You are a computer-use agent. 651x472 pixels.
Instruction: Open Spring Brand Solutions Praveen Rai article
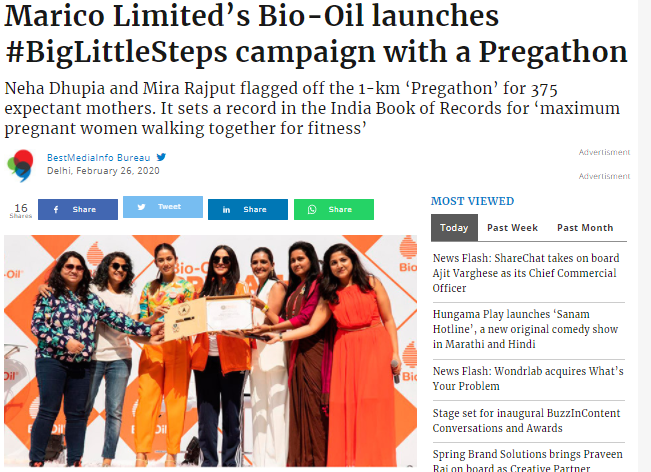click(x=528, y=460)
